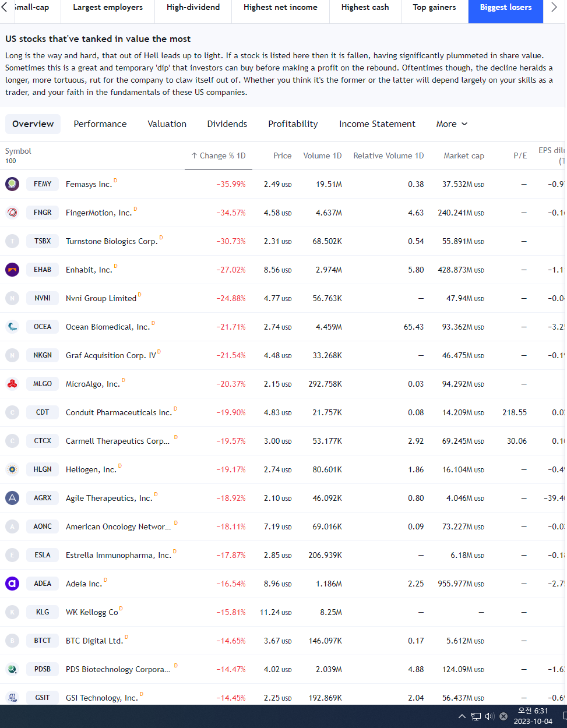The height and width of the screenshot is (728, 567).
Task: Click the Conduit Pharmaceuticals placeholder logo
Action: (x=12, y=412)
